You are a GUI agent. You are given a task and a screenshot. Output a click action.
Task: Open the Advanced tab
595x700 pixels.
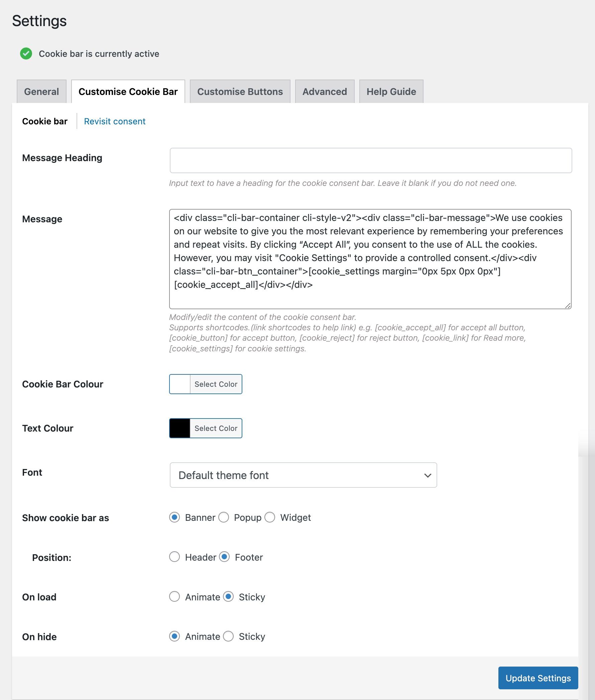point(325,91)
